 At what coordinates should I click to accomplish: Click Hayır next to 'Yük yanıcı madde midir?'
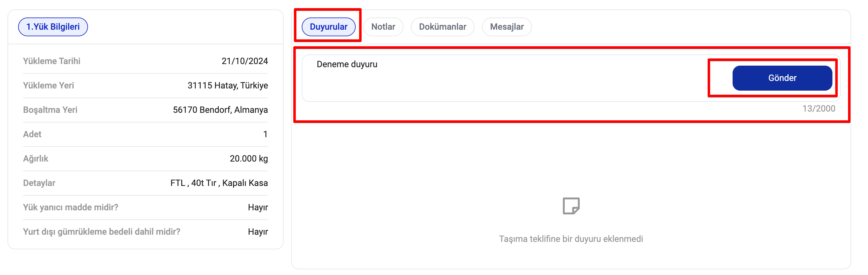(x=258, y=207)
